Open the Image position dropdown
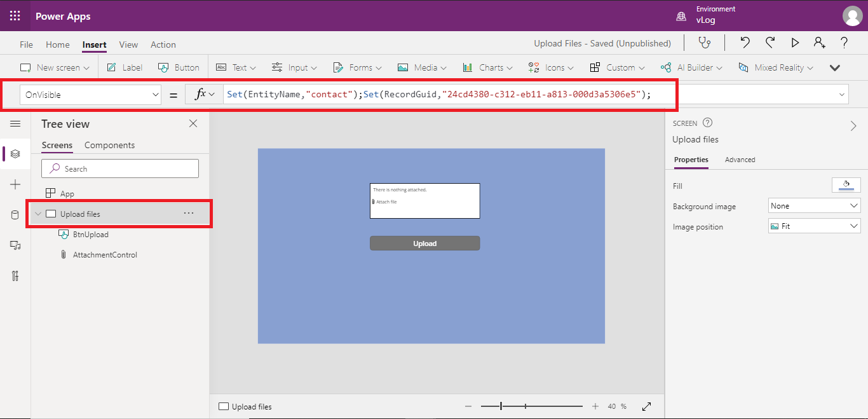The width and height of the screenshot is (868, 419). (814, 226)
